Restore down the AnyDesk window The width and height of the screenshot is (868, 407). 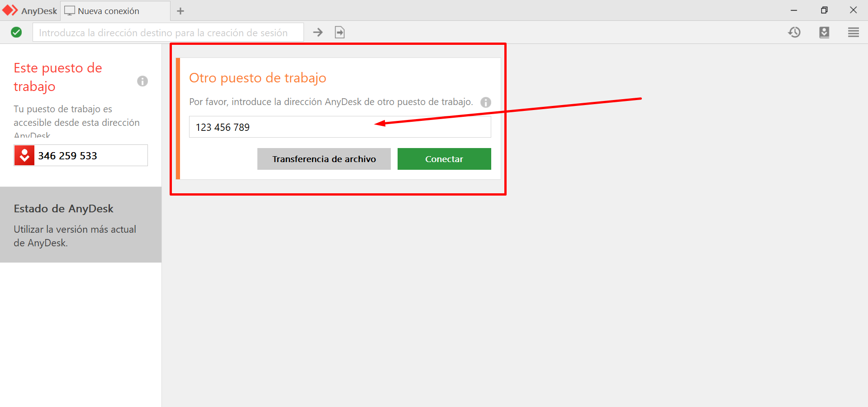tap(824, 10)
